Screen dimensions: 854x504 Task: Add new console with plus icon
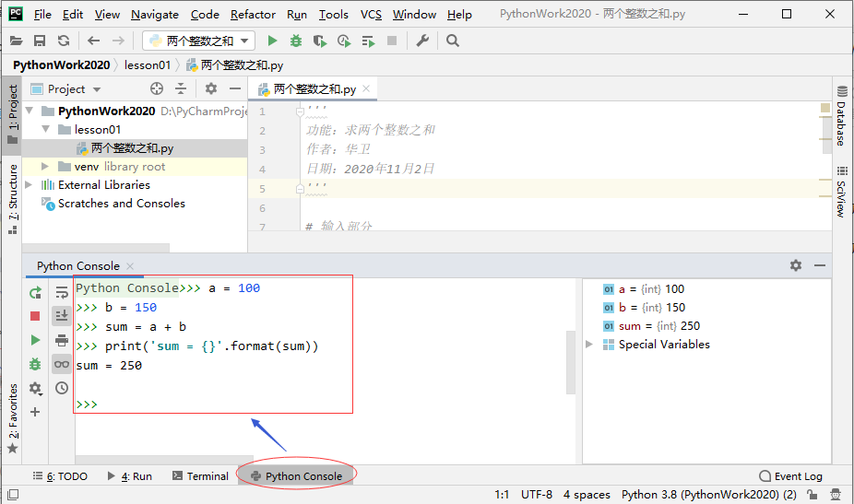pyautogui.click(x=35, y=412)
